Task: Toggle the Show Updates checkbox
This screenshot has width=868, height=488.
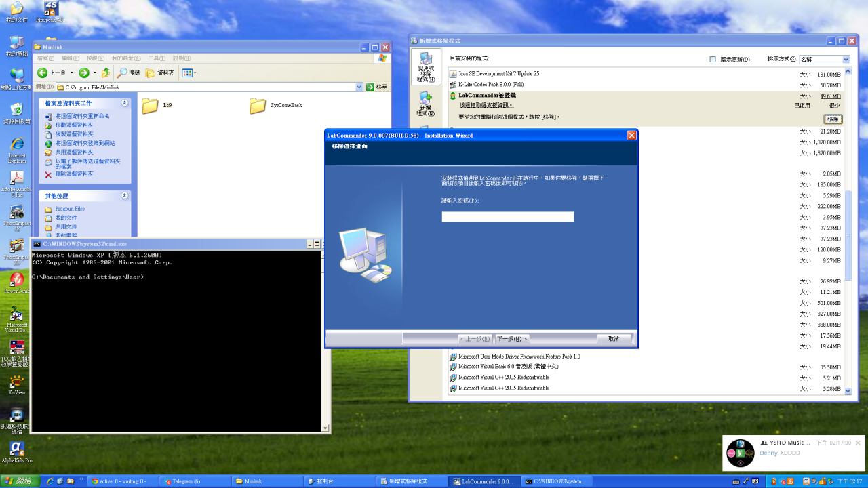Action: coord(713,60)
